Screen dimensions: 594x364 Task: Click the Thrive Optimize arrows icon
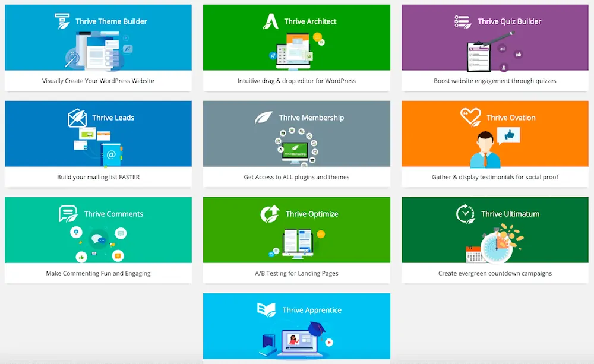pyautogui.click(x=270, y=214)
